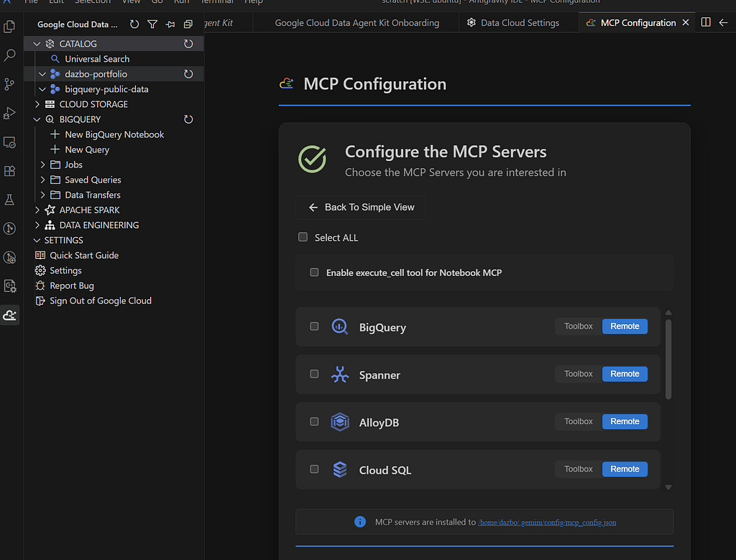Collapse the dazbo-portfolio node
This screenshot has width=736, height=560.
click(x=42, y=74)
